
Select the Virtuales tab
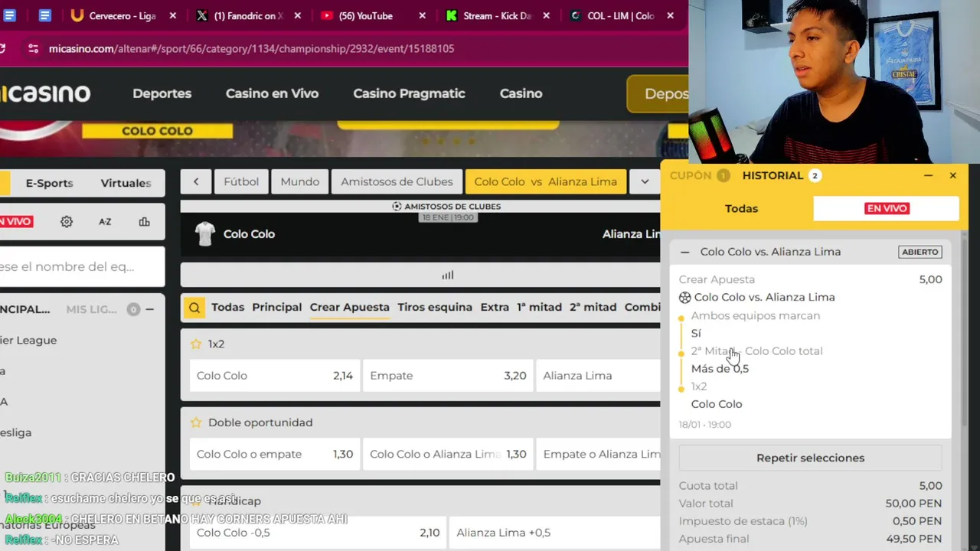126,183
